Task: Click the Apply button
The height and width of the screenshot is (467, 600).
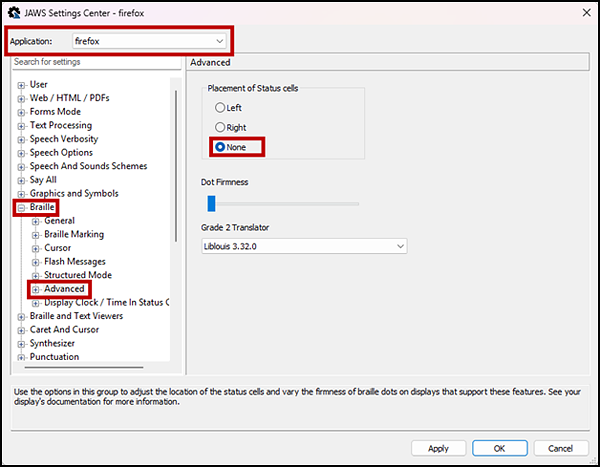Action: click(438, 448)
